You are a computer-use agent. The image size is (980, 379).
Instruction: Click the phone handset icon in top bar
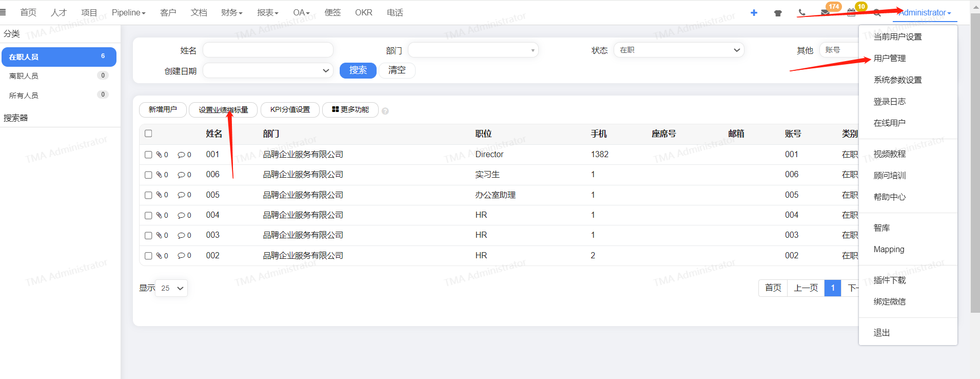(x=802, y=13)
